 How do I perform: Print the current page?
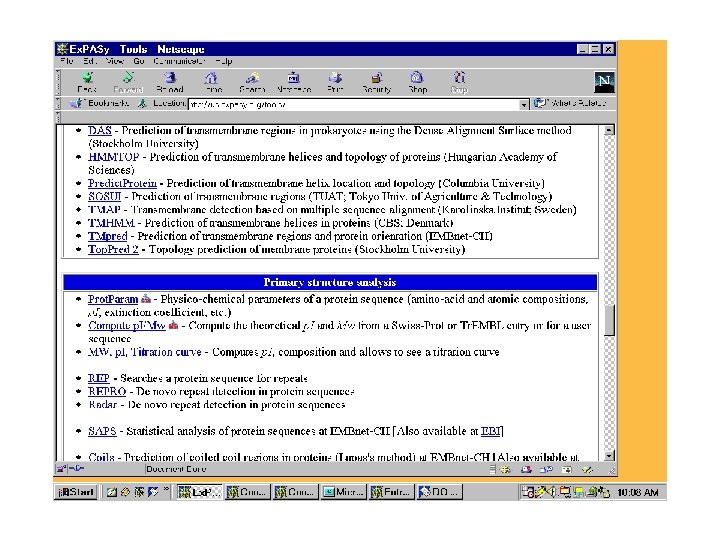click(335, 83)
